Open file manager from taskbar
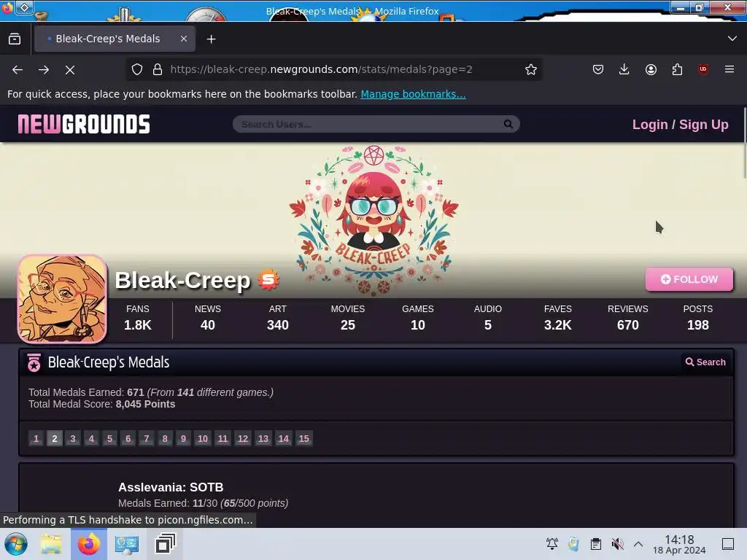 [x=51, y=544]
